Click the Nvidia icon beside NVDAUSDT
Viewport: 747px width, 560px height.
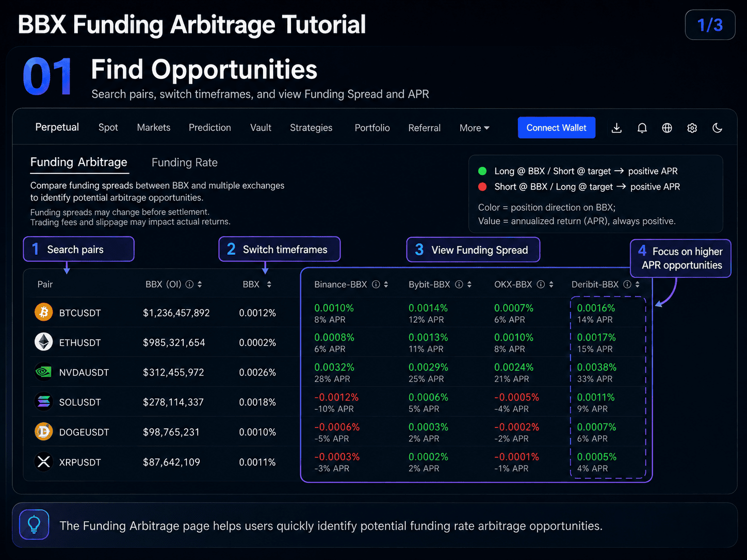(44, 372)
